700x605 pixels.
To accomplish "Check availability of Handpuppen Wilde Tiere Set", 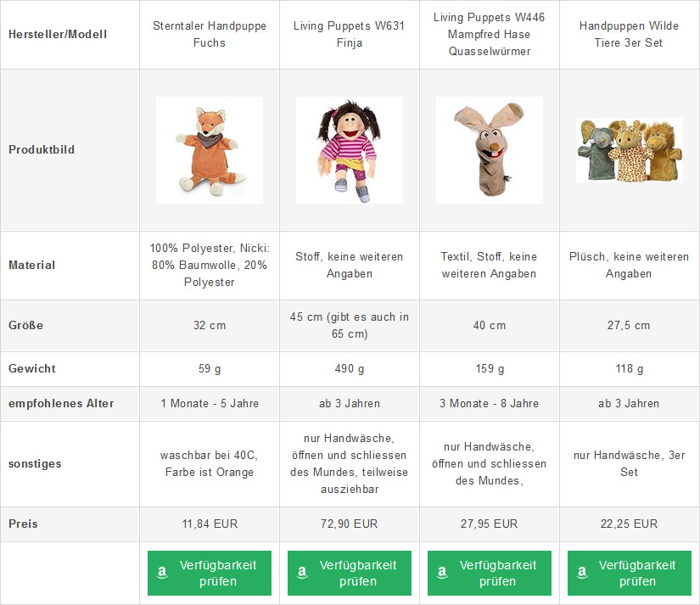I will pos(637,573).
